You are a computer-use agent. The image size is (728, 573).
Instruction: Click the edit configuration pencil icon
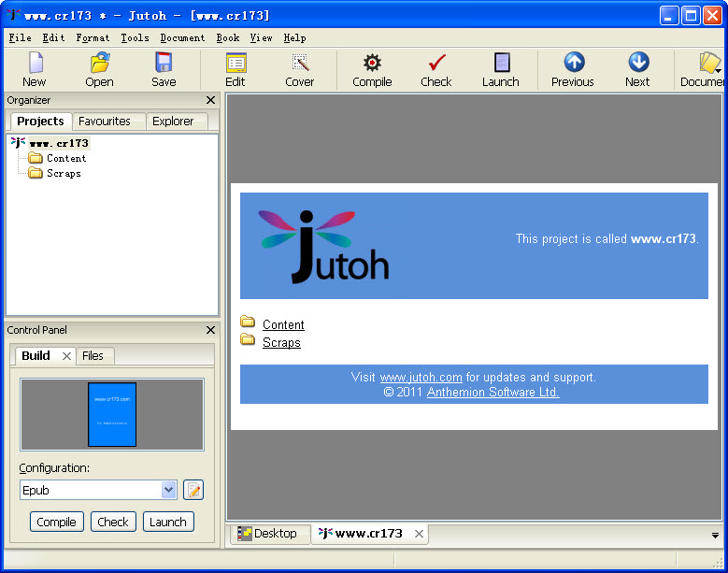[193, 490]
